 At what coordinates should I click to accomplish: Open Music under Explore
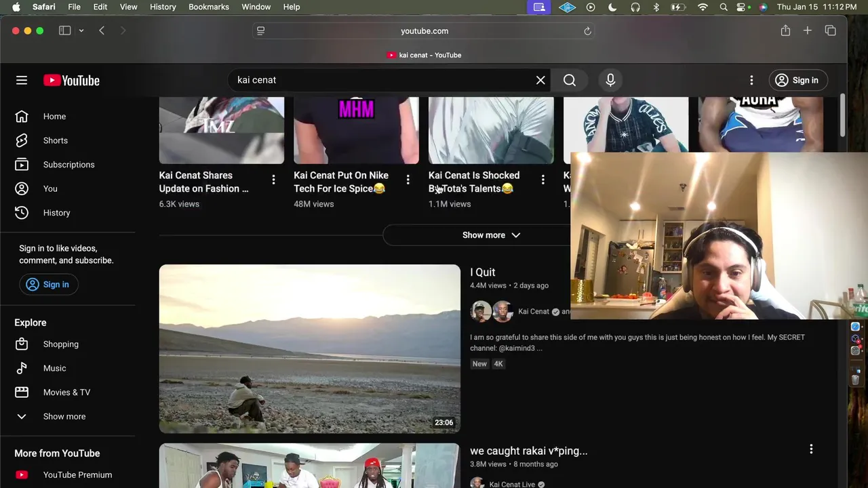[55, 368]
